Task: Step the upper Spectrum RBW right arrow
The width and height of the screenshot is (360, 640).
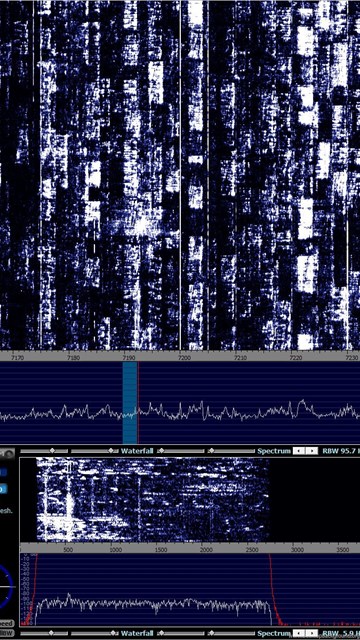Action: click(x=312, y=451)
